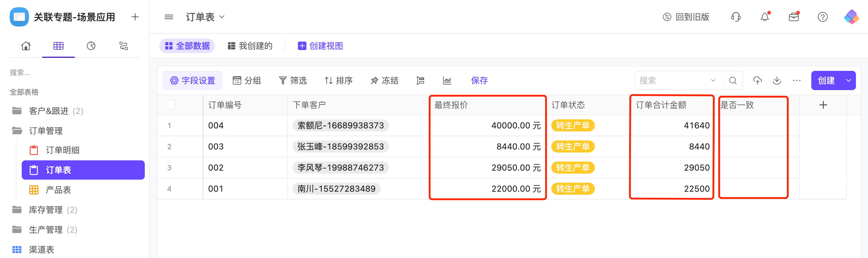Switch to the 我创建的 view tab

pos(250,46)
